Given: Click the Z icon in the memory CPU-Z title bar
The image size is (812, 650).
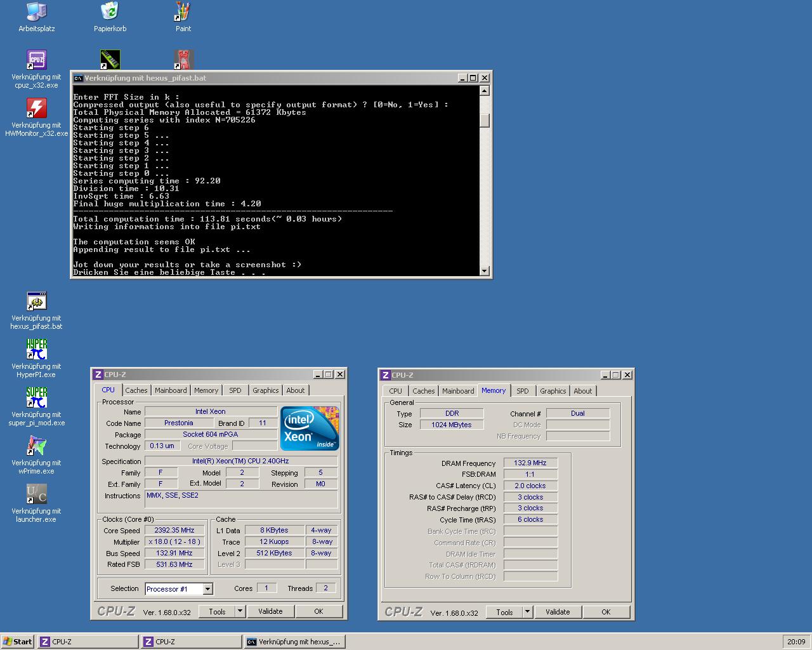Looking at the screenshot, I should click(x=386, y=375).
